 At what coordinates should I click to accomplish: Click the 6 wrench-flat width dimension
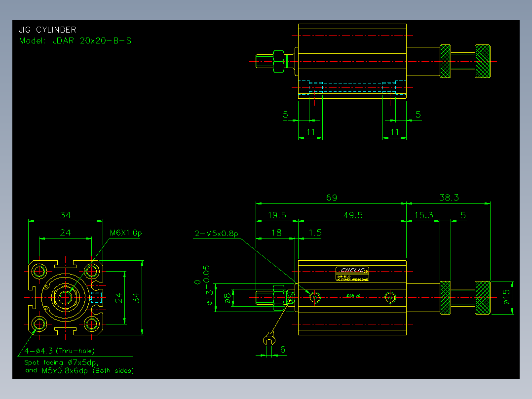coord(283,350)
